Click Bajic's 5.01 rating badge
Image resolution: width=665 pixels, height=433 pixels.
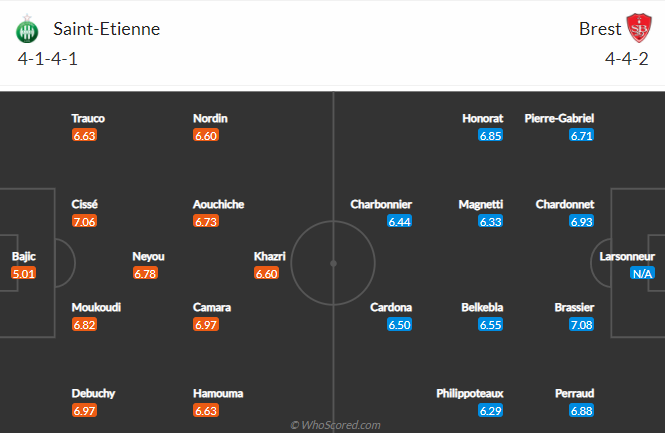[x=24, y=274]
